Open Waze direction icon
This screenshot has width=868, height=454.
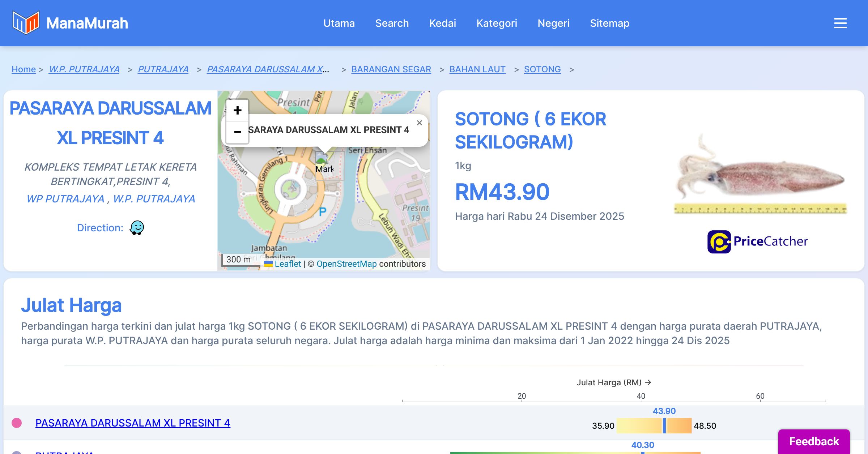[x=137, y=228]
